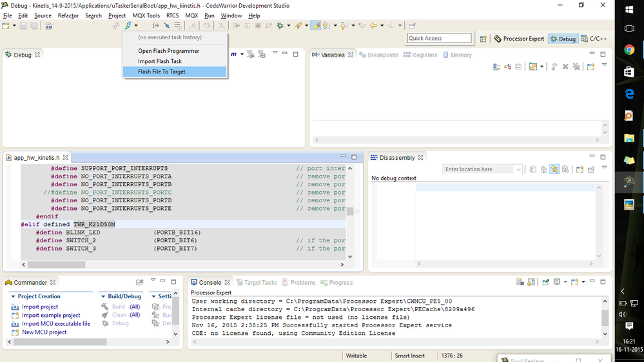Click Import project link in Commander

40,307
